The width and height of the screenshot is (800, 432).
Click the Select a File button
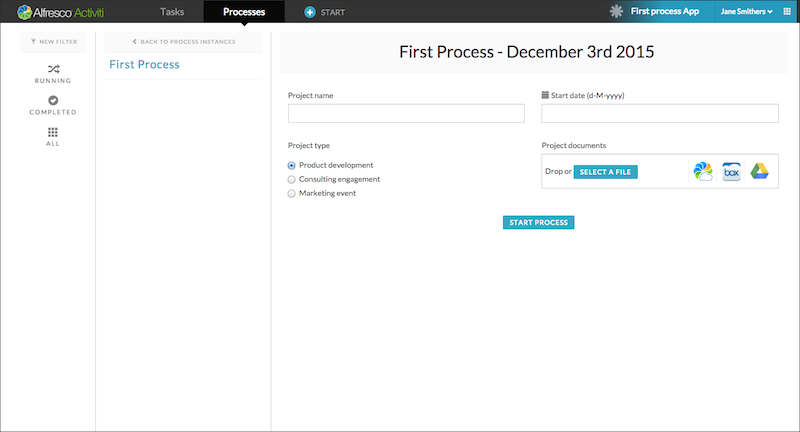tap(606, 172)
